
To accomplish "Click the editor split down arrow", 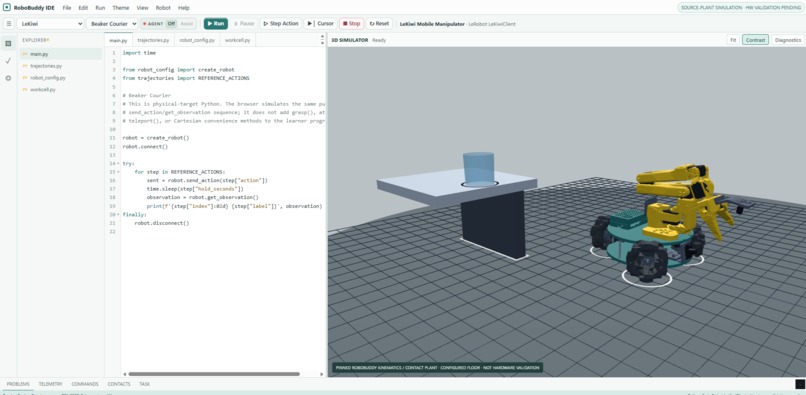I will [x=322, y=43].
